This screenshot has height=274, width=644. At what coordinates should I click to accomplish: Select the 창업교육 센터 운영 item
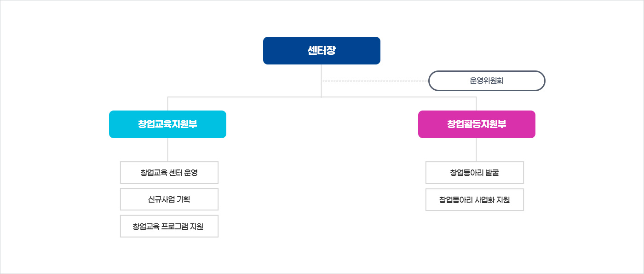[169, 173]
